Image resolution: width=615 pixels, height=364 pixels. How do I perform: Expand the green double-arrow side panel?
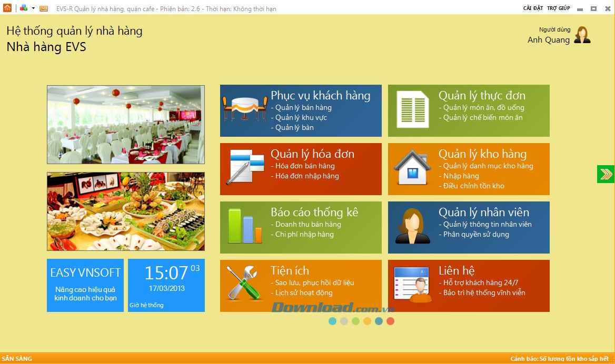606,174
